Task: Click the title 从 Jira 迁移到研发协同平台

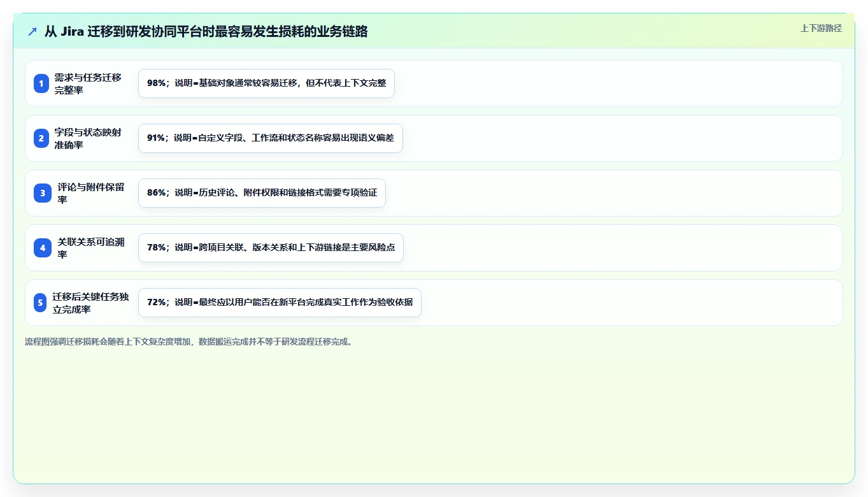Action: click(x=206, y=31)
